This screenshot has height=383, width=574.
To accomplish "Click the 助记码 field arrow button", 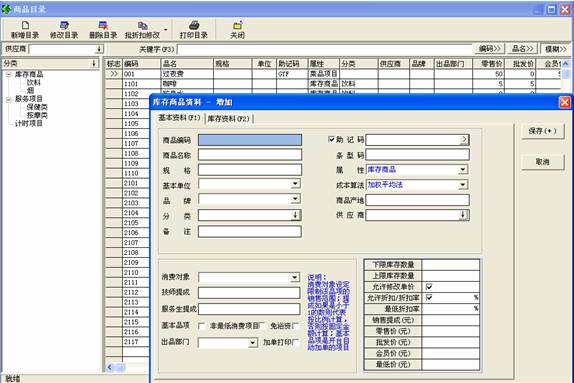I will 464,139.
